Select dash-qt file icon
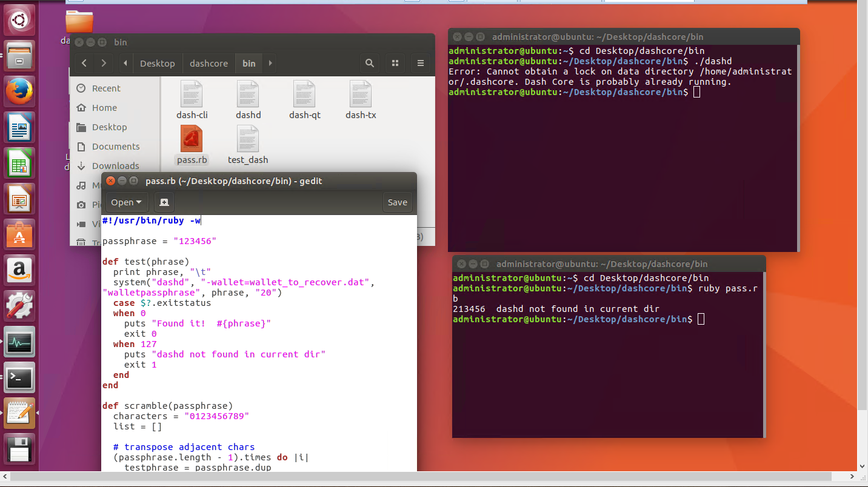Viewport: 868px width, 487px height. (x=304, y=99)
